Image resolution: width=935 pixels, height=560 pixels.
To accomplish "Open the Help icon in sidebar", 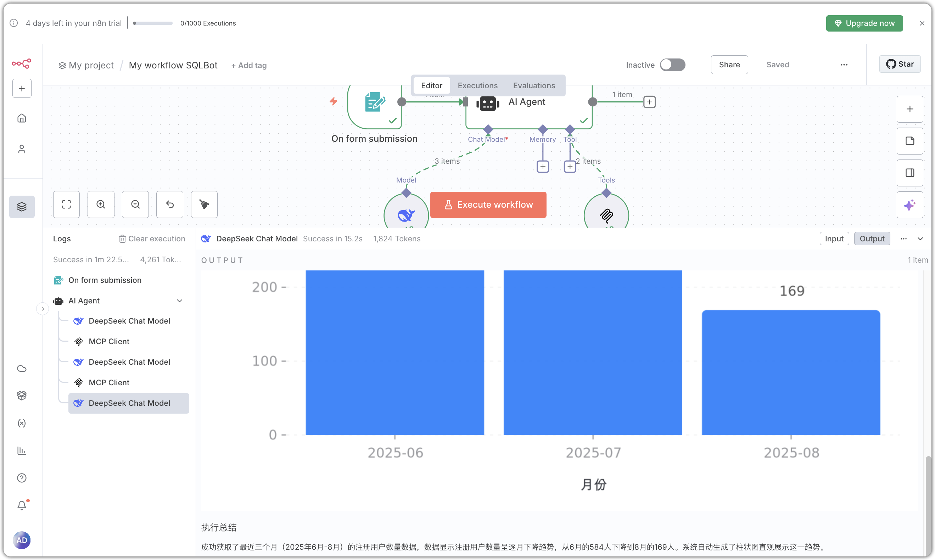I will tap(22, 478).
